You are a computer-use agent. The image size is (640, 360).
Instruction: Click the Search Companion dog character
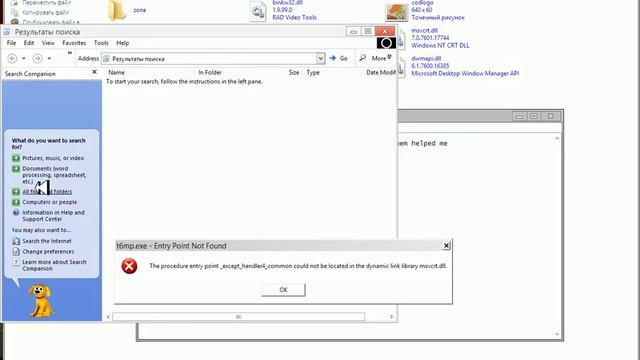40,301
